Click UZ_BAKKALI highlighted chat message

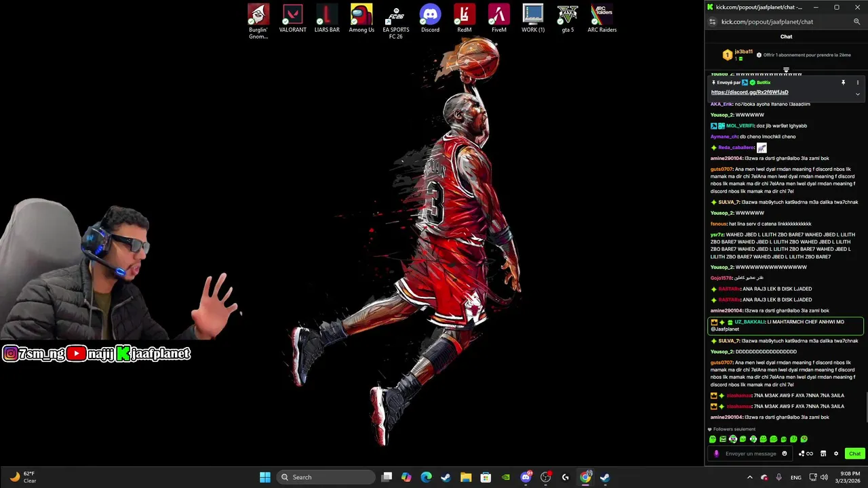click(785, 325)
